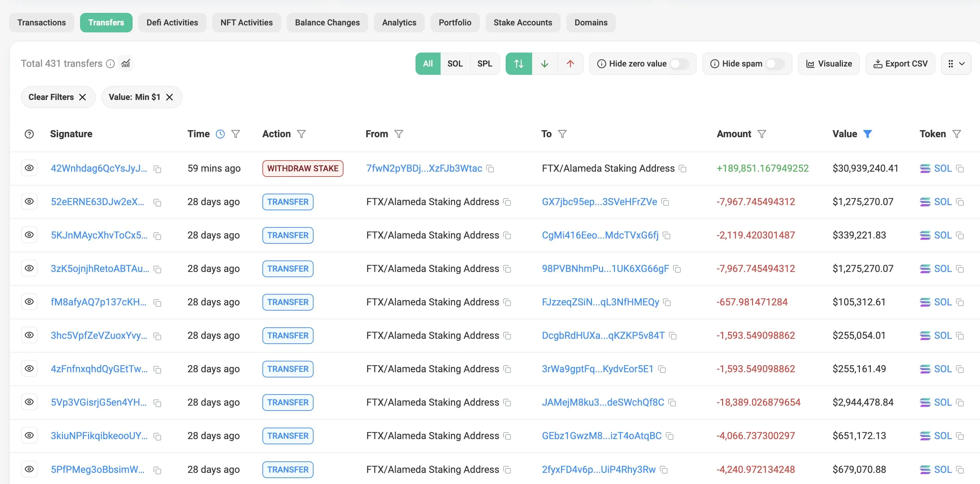This screenshot has width=980, height=484.
Task: Click the eye icon on the 52eERNE63DJw2eX row
Action: point(29,201)
